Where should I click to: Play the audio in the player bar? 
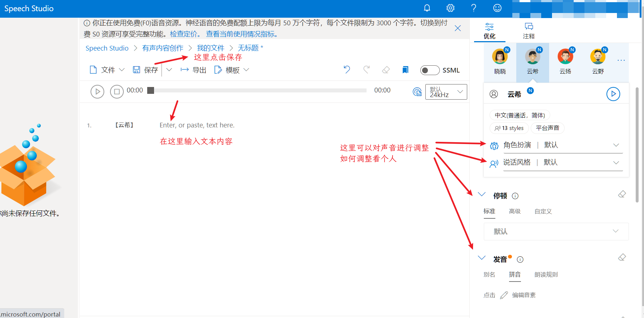pyautogui.click(x=97, y=92)
